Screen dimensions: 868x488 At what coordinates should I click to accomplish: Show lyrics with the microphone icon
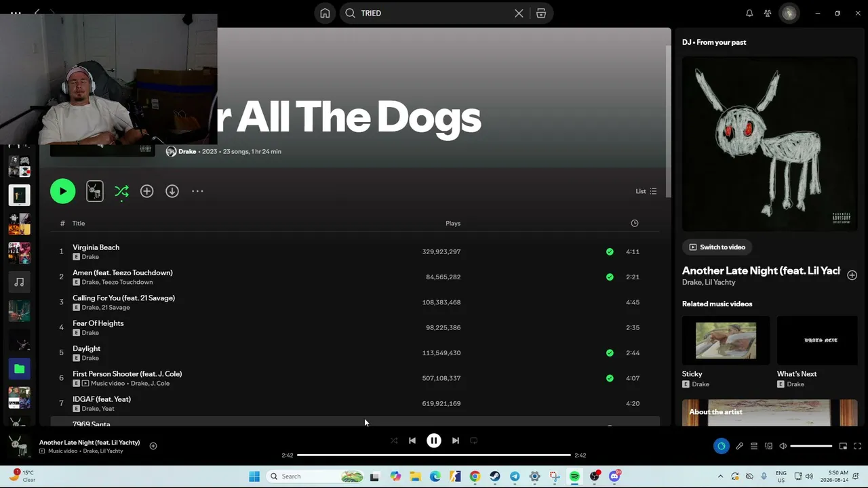(x=739, y=446)
